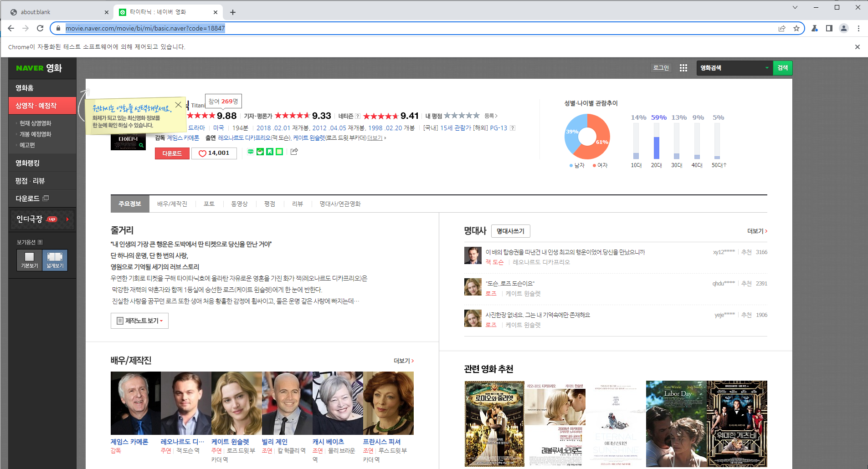The width and height of the screenshot is (868, 469).
Task: Open 현재 상영영화 sidebar link
Action: click(36, 123)
